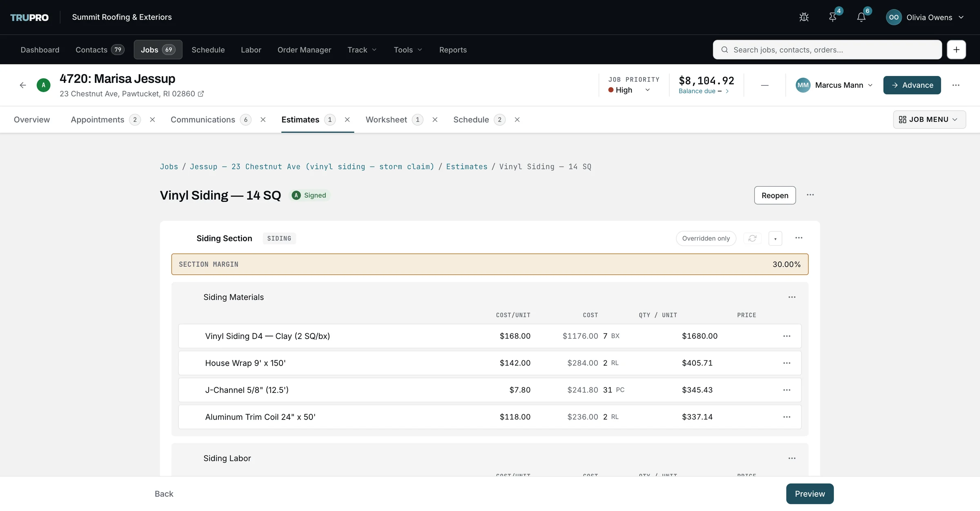The width and height of the screenshot is (980, 511).
Task: Click the Preview button
Action: 810,494
